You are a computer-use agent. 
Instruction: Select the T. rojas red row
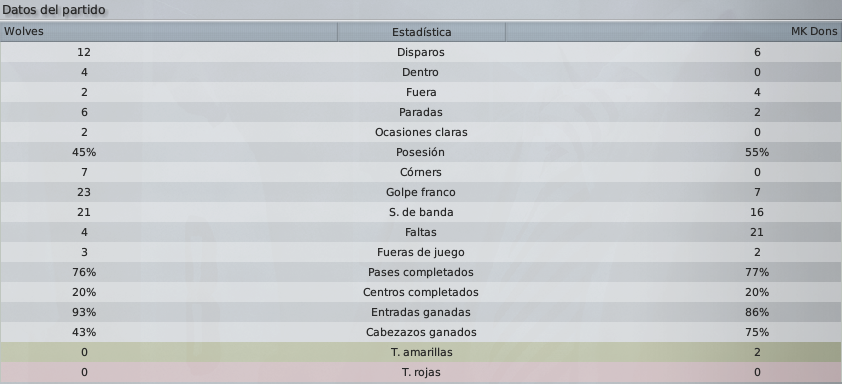421,372
